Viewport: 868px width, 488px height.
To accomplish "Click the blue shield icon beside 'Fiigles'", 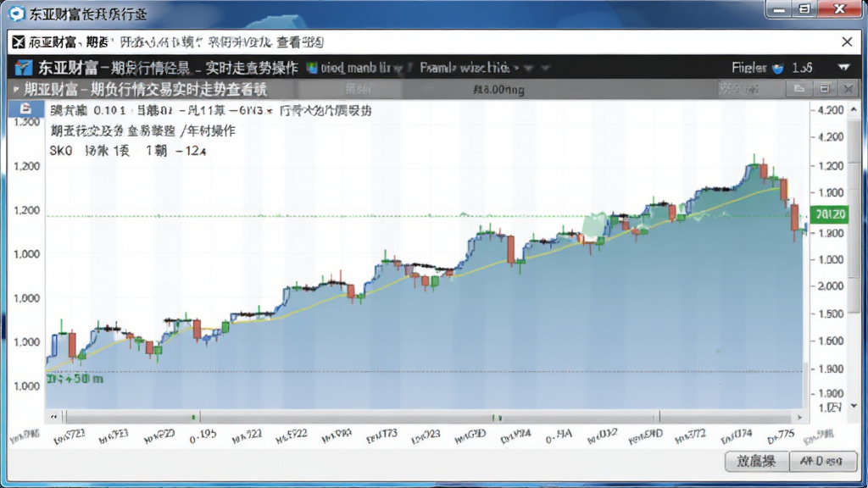I will pos(778,69).
